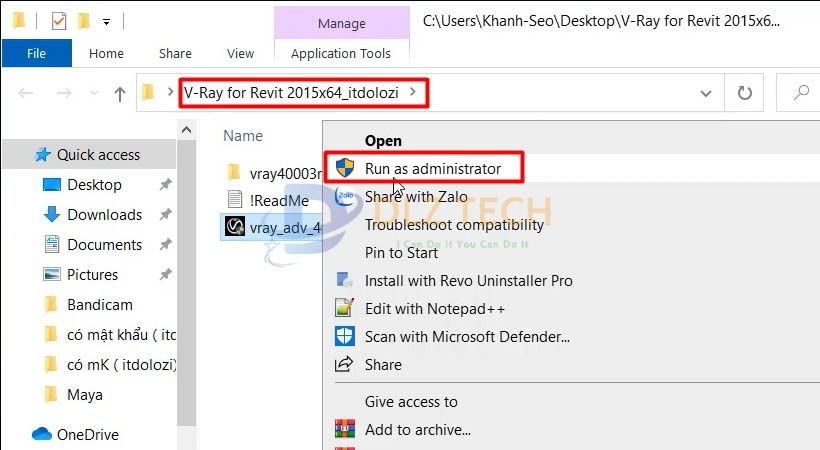This screenshot has height=450, width=820.
Task: Click the New folder icon in quick toolbar
Action: (83, 21)
